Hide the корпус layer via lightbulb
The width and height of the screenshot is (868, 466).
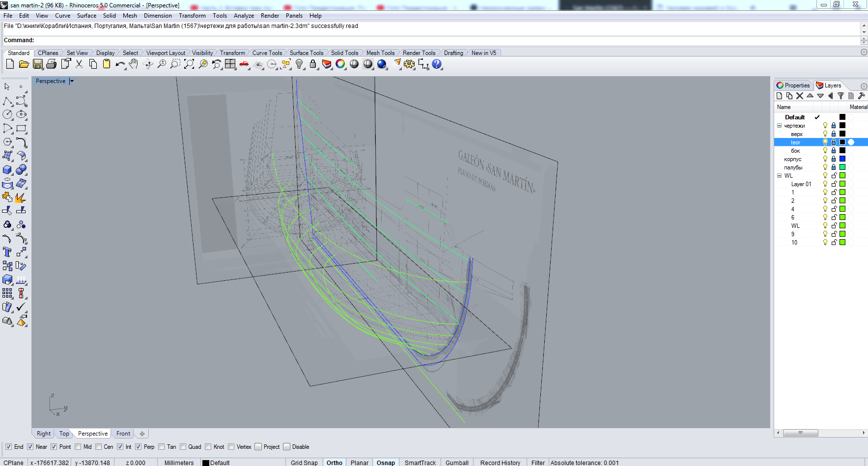pyautogui.click(x=825, y=159)
